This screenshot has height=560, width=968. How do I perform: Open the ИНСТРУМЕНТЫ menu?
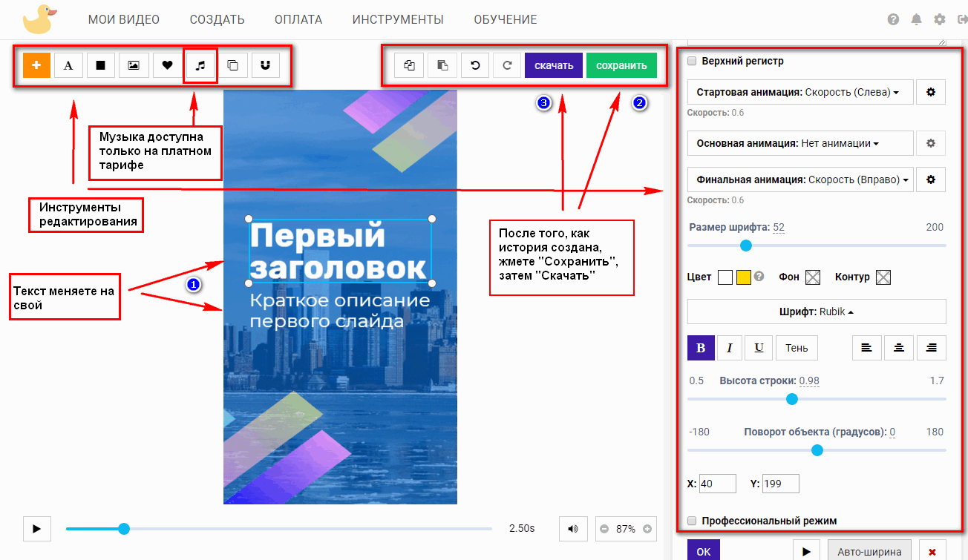pyautogui.click(x=398, y=19)
